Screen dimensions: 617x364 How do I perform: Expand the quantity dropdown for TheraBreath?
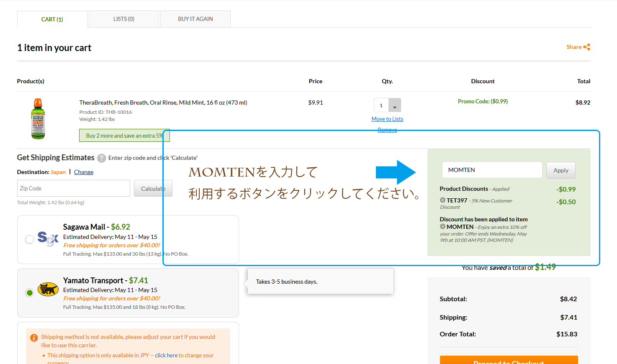pos(394,105)
